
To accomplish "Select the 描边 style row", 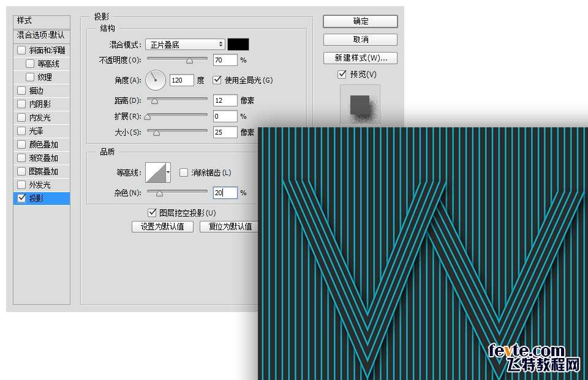I will (42, 91).
